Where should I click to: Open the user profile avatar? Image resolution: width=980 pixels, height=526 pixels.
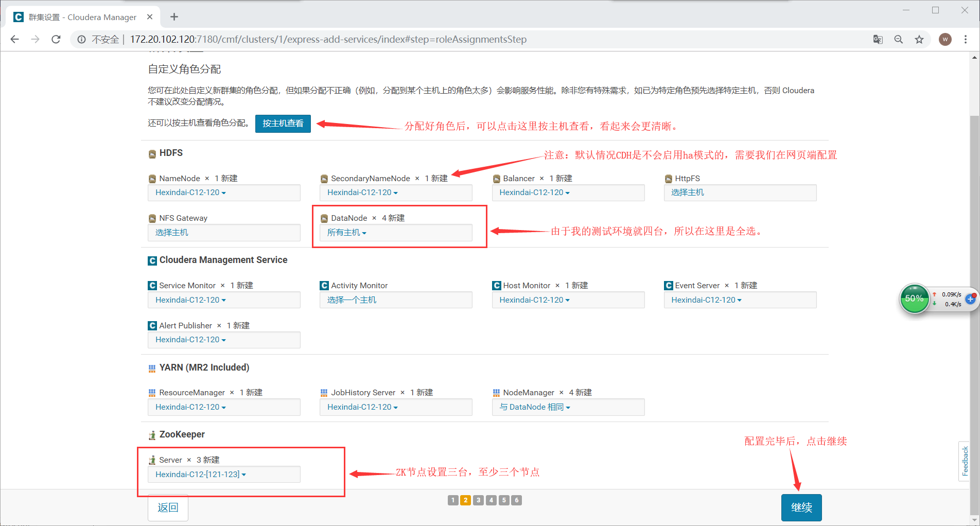point(945,39)
